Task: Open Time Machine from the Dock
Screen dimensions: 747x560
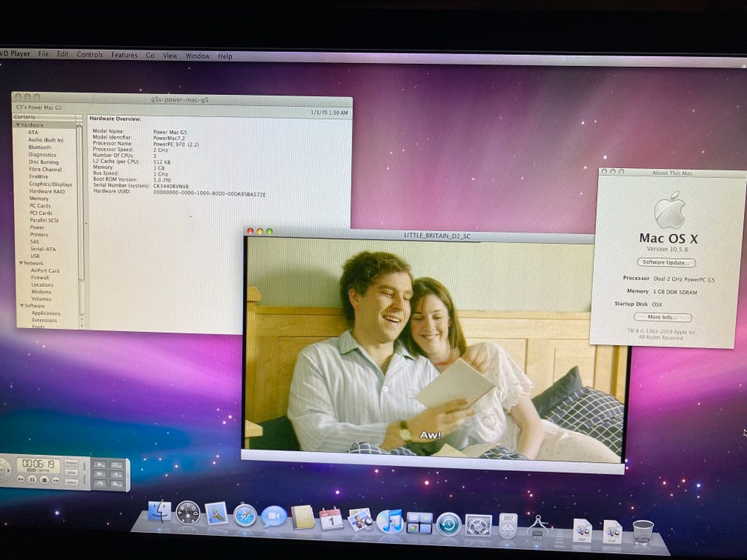Action: [x=449, y=524]
